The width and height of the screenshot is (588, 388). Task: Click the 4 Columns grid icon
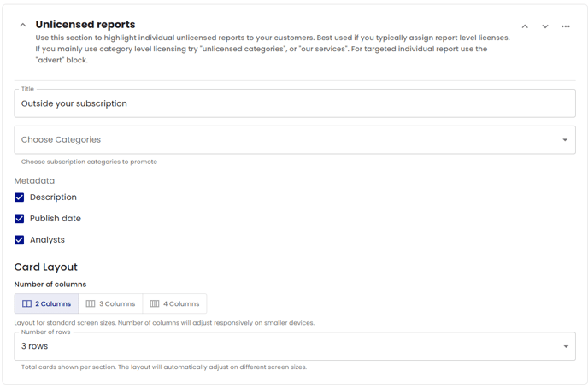coord(155,303)
